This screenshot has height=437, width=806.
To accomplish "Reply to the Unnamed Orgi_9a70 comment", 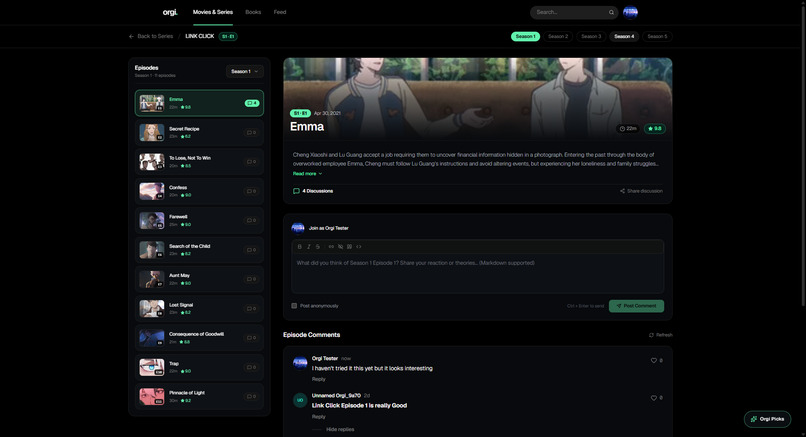I will (319, 417).
